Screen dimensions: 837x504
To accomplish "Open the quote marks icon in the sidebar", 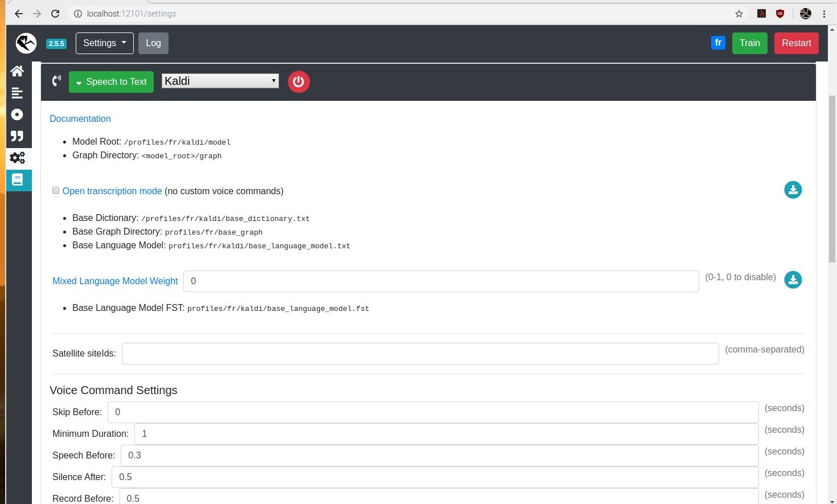I will point(17,136).
